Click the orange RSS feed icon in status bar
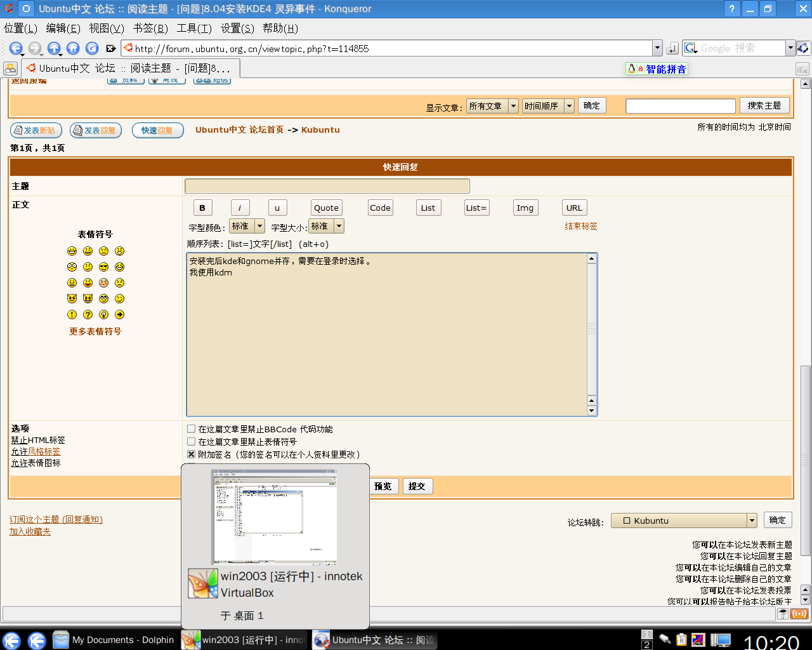 point(799,614)
